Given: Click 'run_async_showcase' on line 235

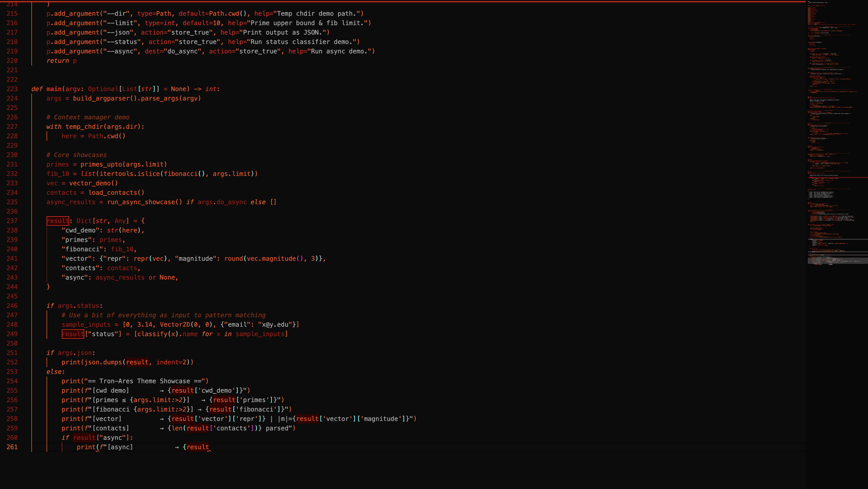Looking at the screenshot, I should [141, 202].
